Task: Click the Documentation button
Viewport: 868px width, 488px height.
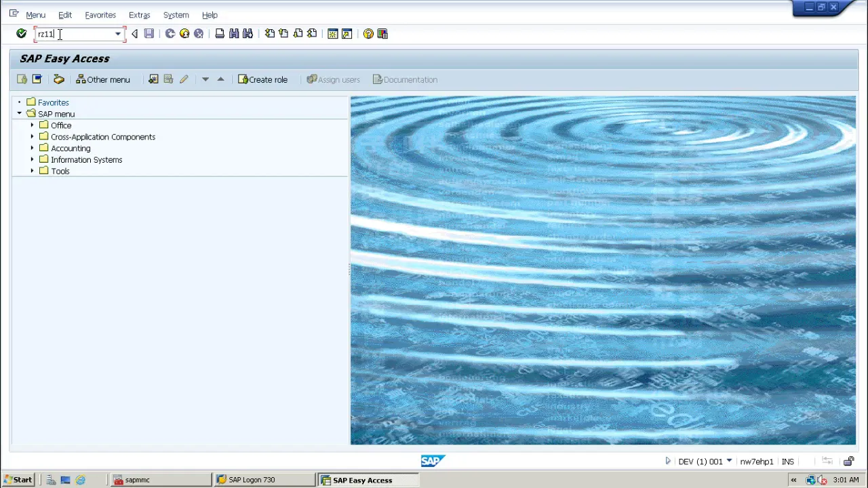Action: coord(406,79)
